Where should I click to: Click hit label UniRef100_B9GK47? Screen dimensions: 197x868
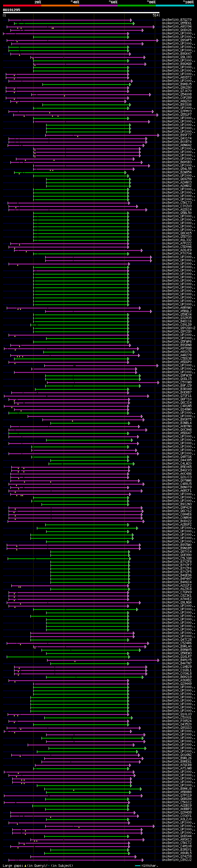click(x=177, y=54)
